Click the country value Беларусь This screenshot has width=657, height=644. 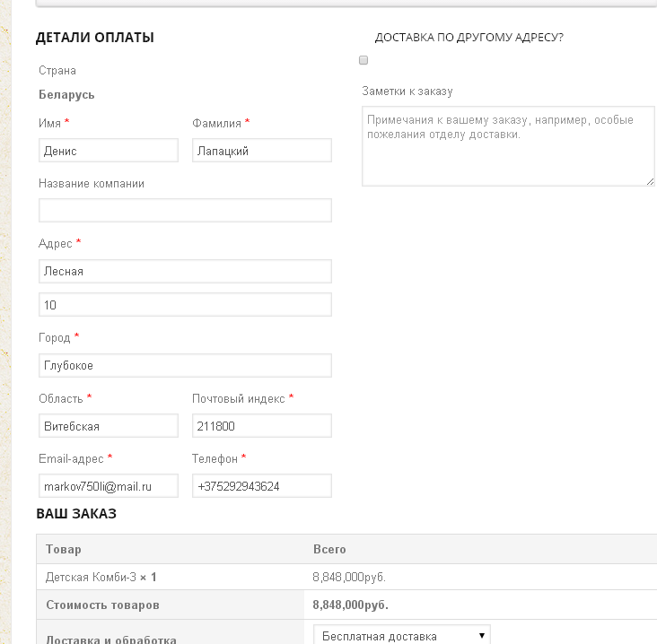click(66, 95)
